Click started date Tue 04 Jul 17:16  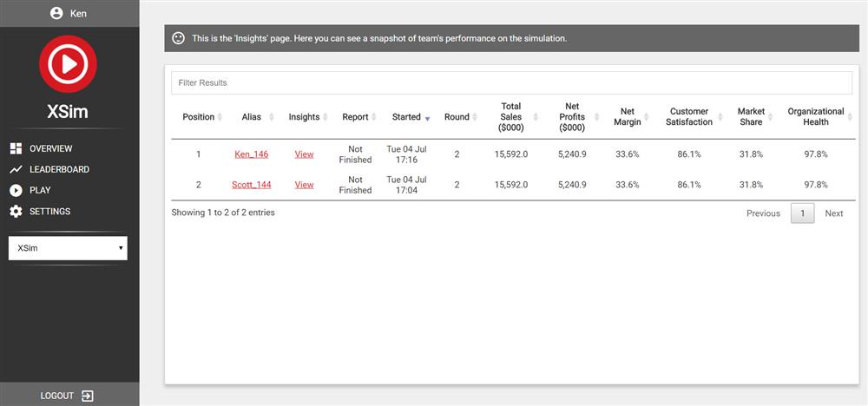tap(406, 154)
